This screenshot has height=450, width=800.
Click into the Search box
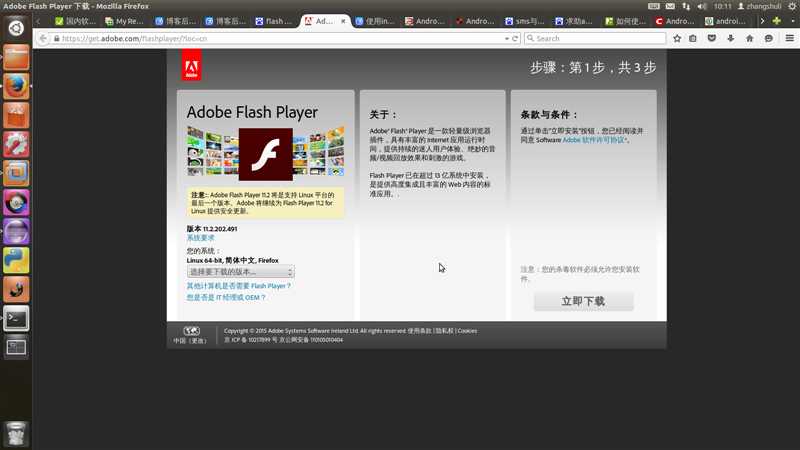(x=595, y=38)
